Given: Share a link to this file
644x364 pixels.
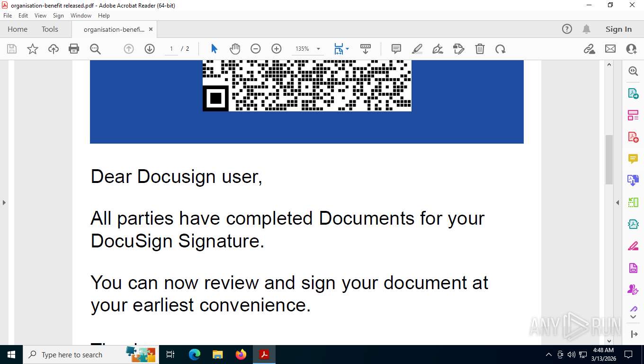Looking at the screenshot, I should [590, 49].
